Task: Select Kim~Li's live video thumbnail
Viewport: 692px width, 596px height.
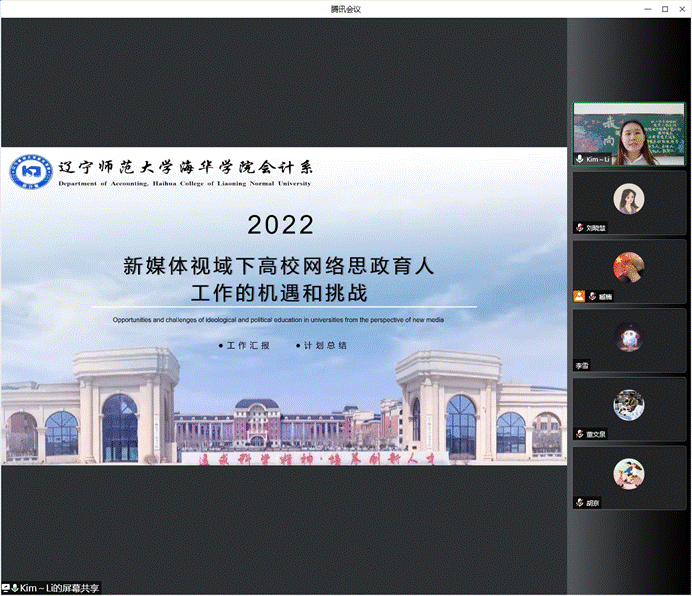Action: (629, 133)
